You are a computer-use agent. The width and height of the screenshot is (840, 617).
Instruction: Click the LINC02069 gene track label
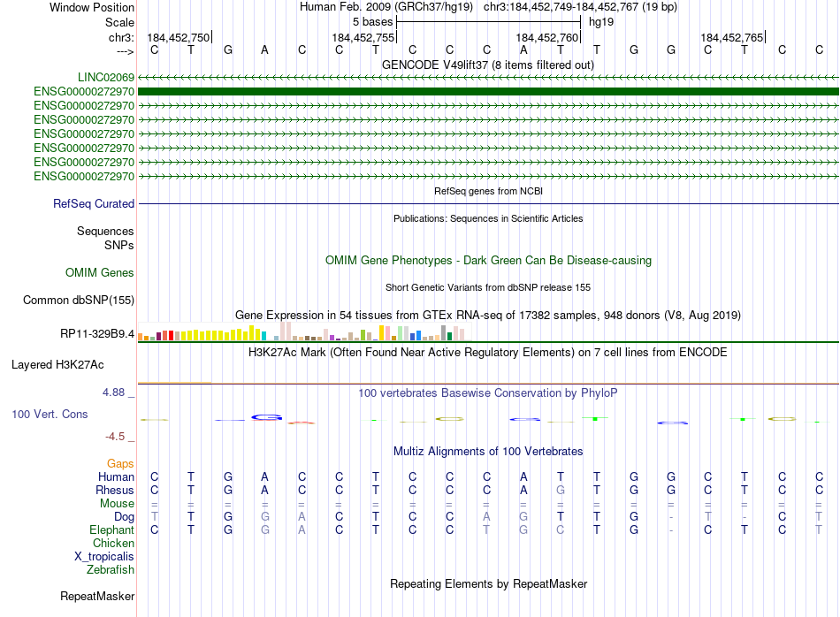(x=105, y=78)
